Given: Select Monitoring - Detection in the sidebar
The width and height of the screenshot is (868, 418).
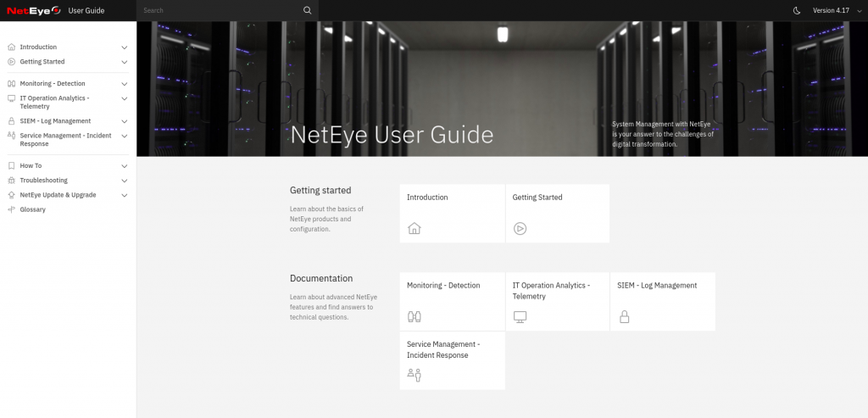Looking at the screenshot, I should click(x=53, y=84).
